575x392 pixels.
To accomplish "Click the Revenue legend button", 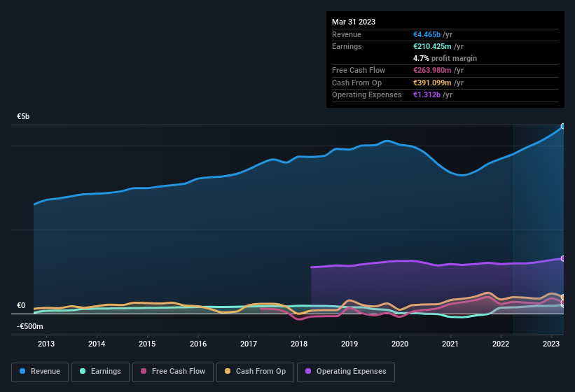I will point(40,372).
